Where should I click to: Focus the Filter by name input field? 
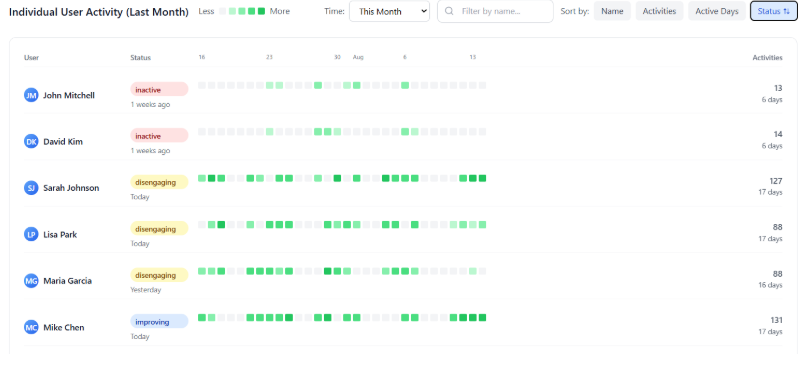point(495,11)
